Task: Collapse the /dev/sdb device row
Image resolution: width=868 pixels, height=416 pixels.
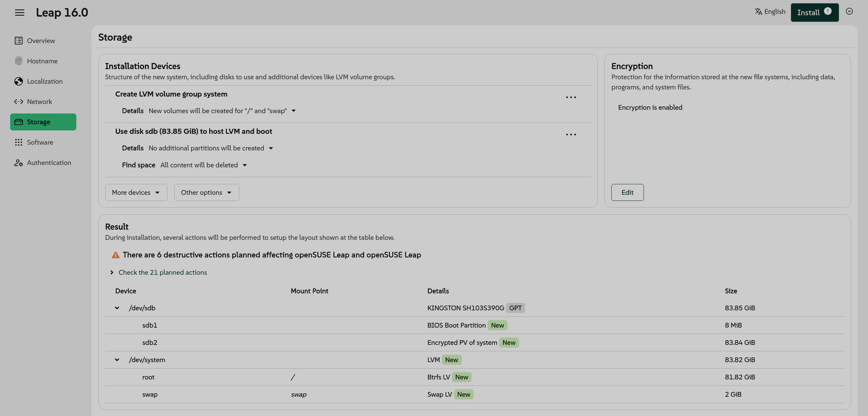Action: click(x=117, y=308)
